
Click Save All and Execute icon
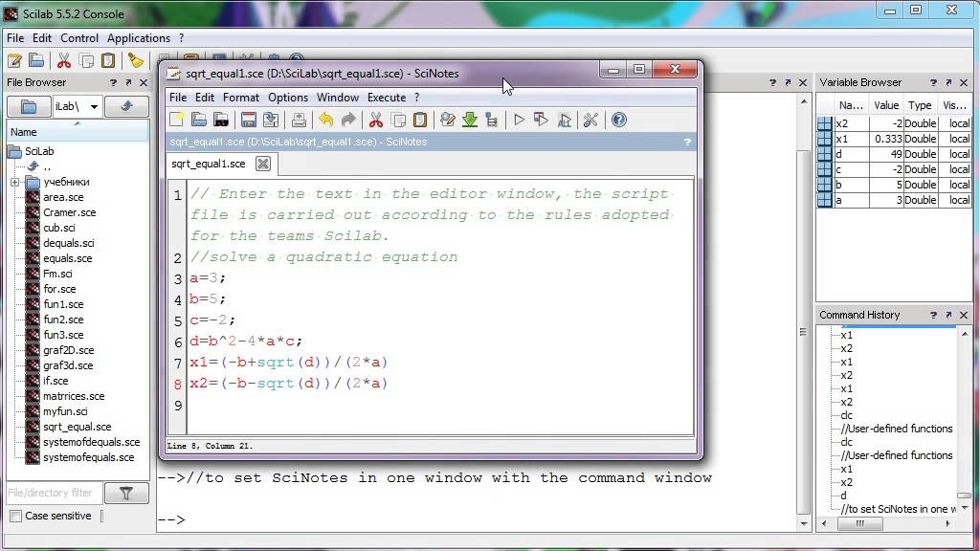click(564, 120)
